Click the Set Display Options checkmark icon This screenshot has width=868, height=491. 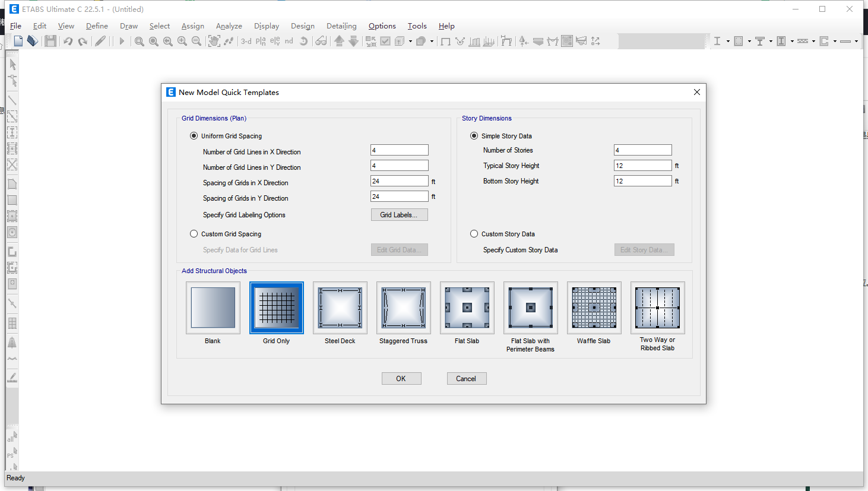click(385, 41)
